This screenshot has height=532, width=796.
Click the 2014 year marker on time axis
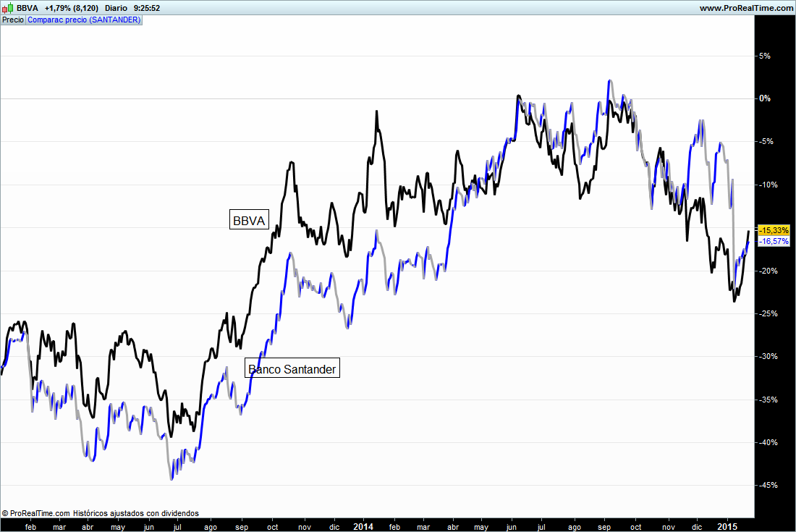(x=363, y=526)
